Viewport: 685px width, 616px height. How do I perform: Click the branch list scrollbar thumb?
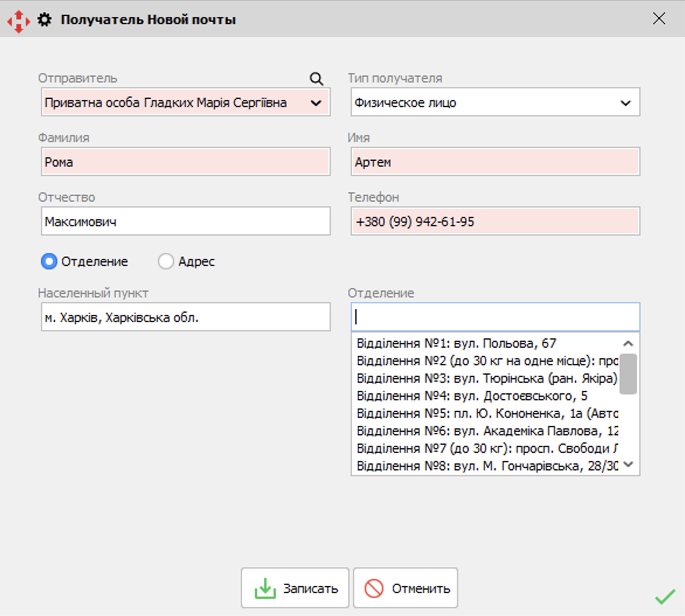point(628,374)
